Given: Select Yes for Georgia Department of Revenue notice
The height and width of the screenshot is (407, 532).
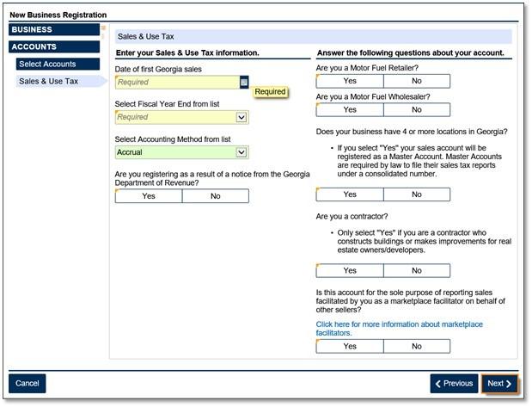Looking at the screenshot, I should pos(149,196).
